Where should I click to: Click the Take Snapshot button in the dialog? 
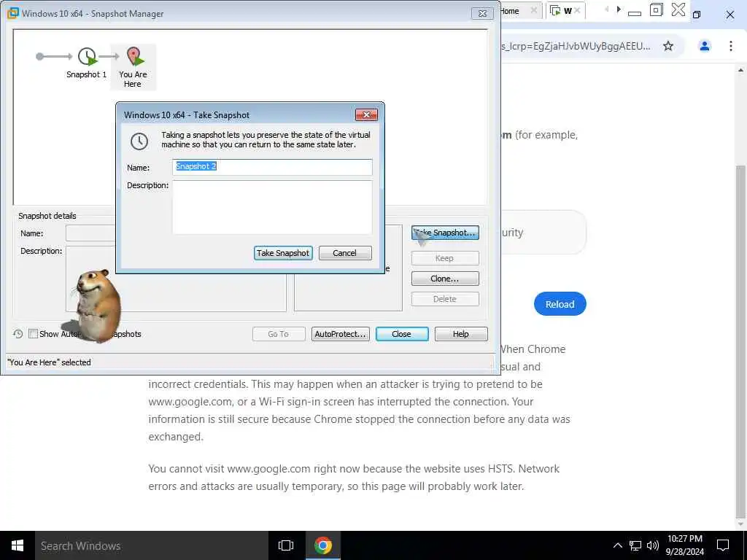click(283, 253)
